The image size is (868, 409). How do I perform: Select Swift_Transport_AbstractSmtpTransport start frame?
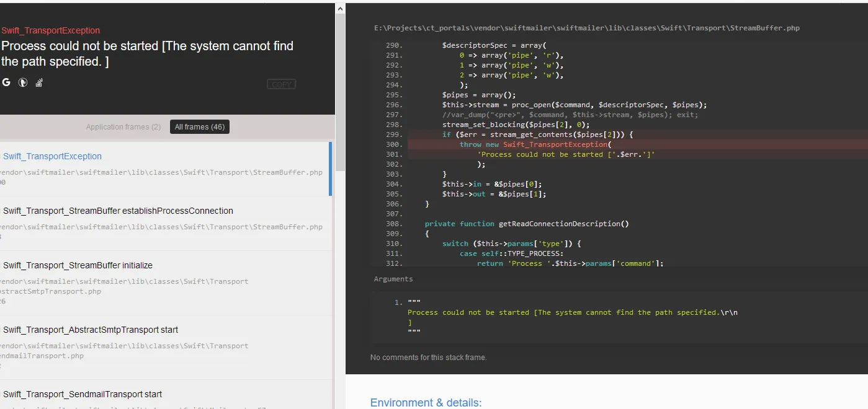click(x=166, y=347)
